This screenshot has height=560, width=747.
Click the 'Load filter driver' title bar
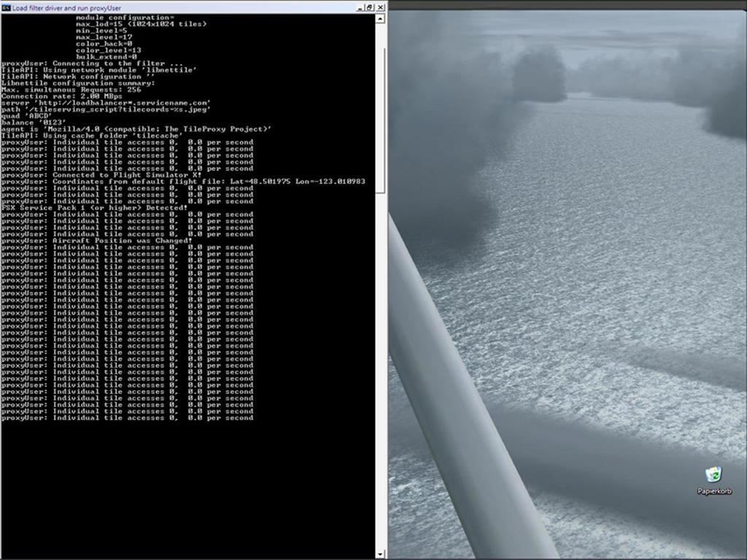pos(182,7)
